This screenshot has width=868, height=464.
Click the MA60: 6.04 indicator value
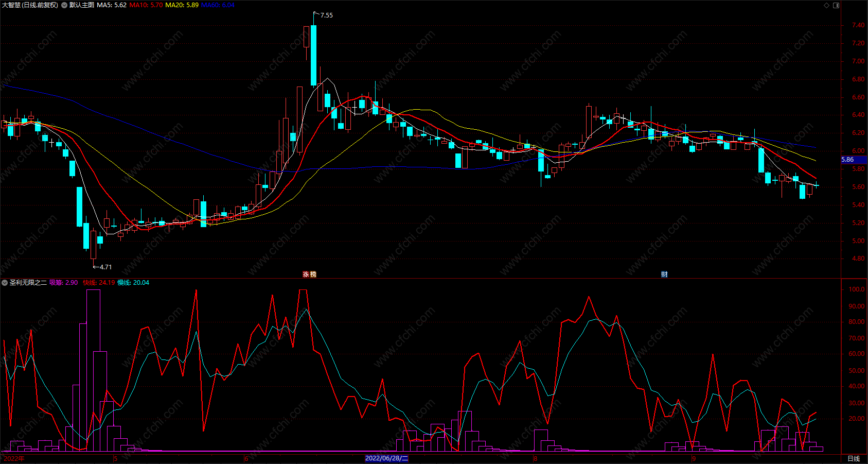[218, 5]
